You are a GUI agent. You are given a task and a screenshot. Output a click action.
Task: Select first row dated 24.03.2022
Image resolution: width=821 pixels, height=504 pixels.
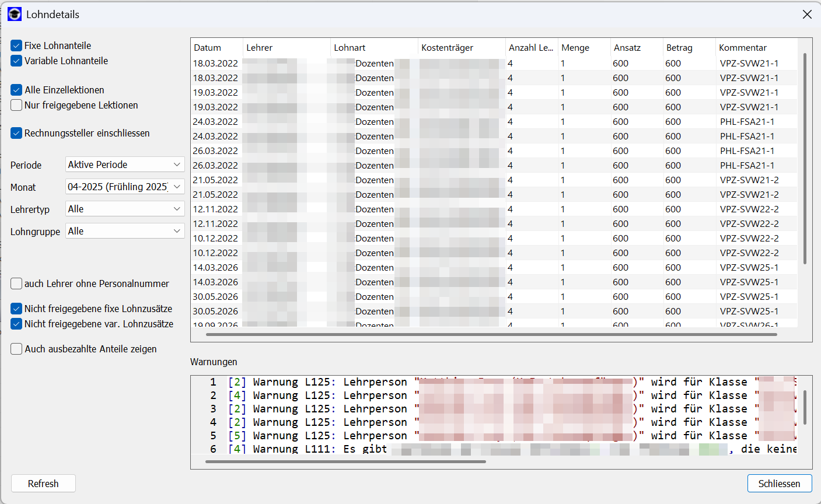point(494,121)
